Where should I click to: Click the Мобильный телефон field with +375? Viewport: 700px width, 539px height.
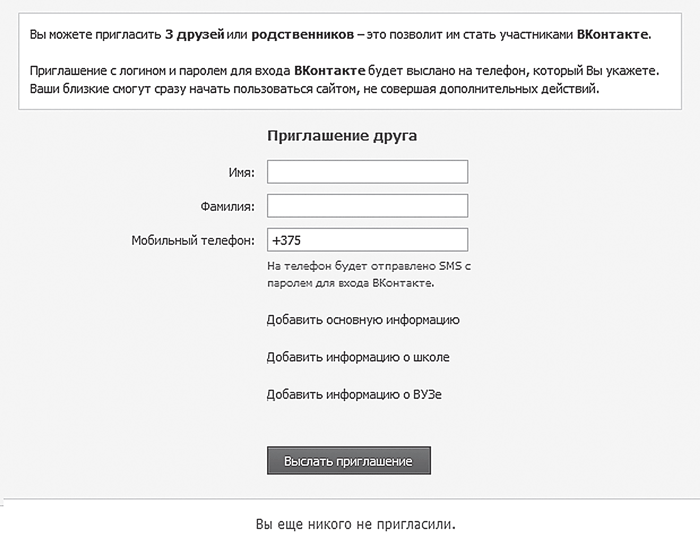click(x=367, y=240)
